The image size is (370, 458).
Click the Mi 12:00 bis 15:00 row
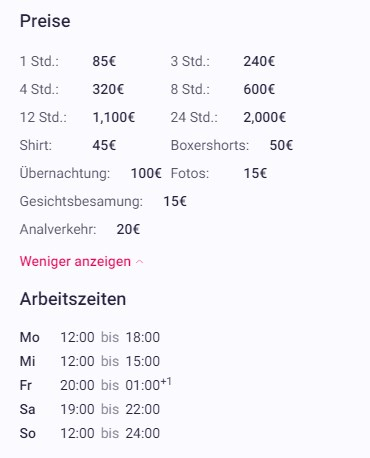(x=90, y=361)
